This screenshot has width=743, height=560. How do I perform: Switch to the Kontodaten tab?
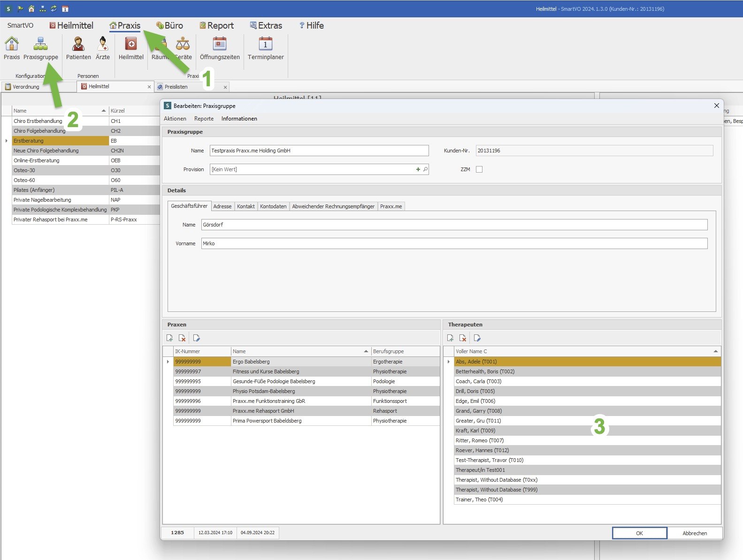(273, 206)
